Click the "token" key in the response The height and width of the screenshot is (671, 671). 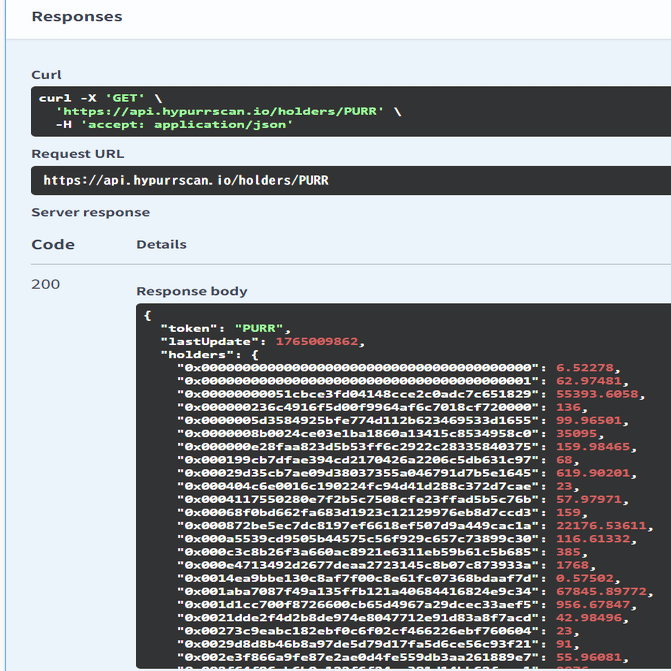coord(190,328)
